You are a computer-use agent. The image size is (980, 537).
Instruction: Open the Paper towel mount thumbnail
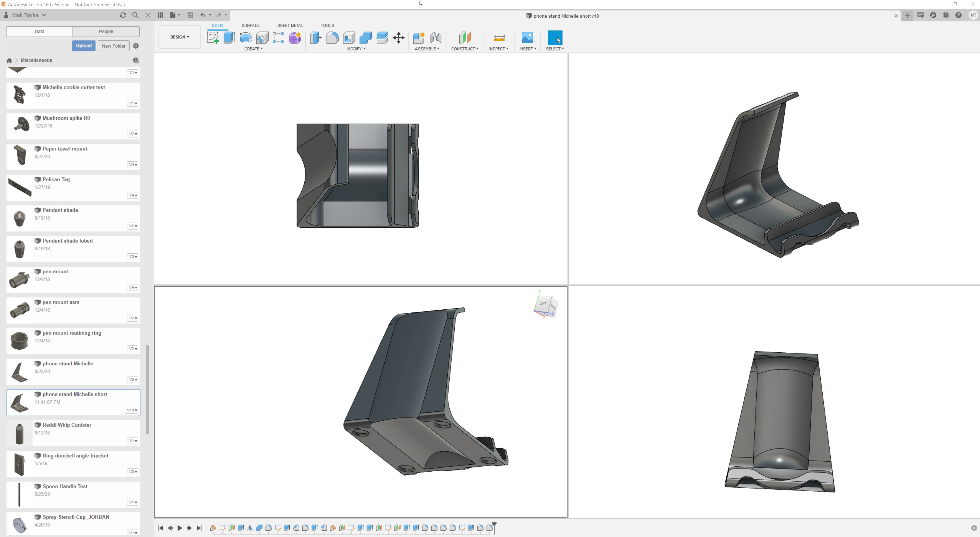[19, 155]
